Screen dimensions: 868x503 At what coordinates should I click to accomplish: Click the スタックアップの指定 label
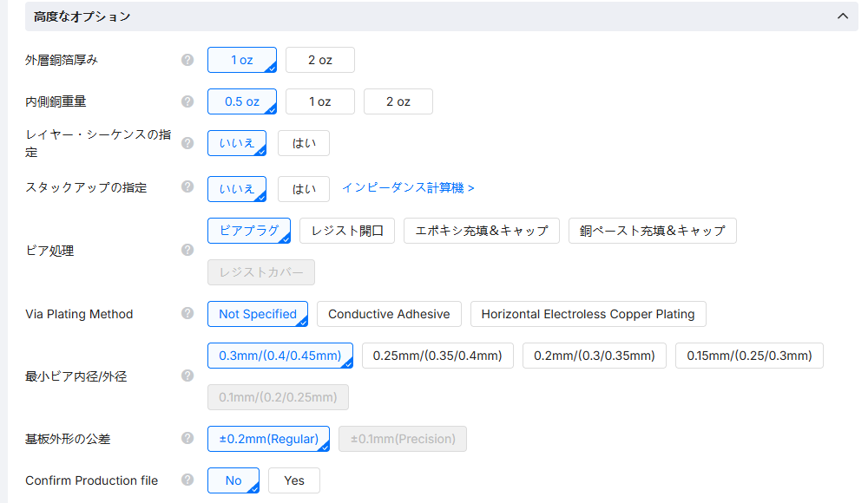[86, 187]
